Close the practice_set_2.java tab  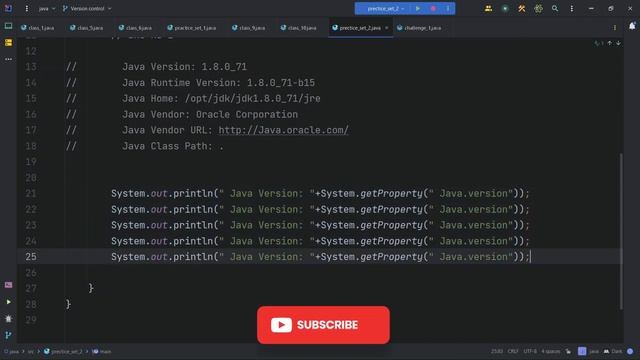coord(387,28)
